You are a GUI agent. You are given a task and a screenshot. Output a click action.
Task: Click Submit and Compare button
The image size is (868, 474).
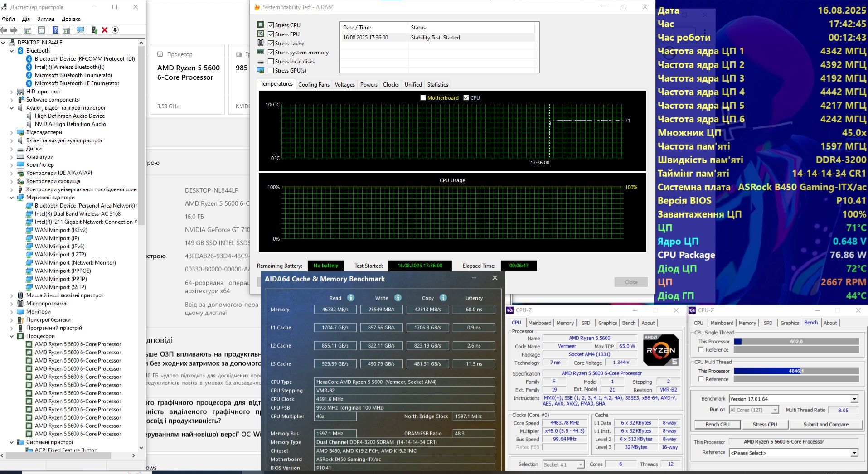pos(826,424)
